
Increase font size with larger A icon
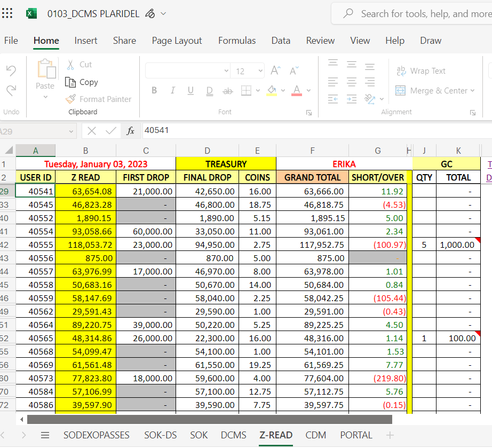(x=275, y=70)
